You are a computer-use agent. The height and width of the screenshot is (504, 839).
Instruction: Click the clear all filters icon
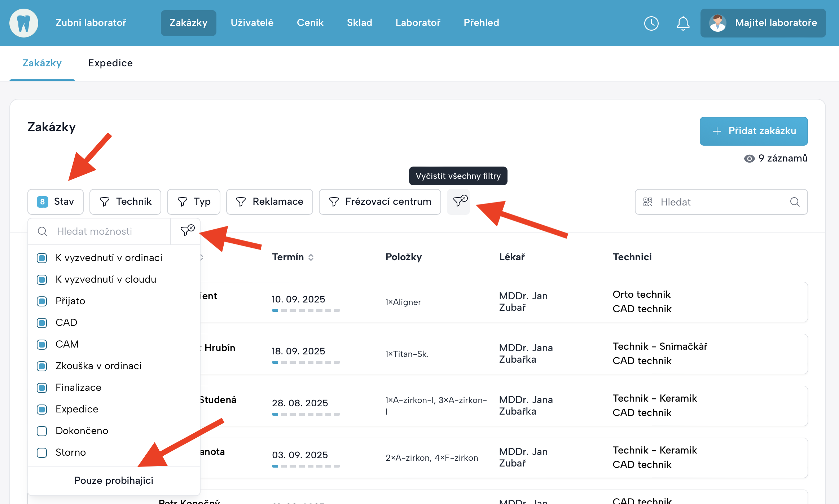pos(458,202)
